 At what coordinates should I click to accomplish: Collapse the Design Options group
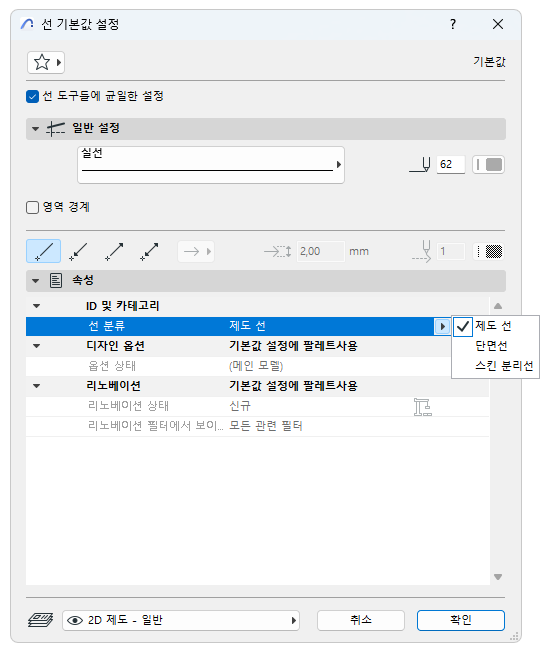(x=37, y=346)
